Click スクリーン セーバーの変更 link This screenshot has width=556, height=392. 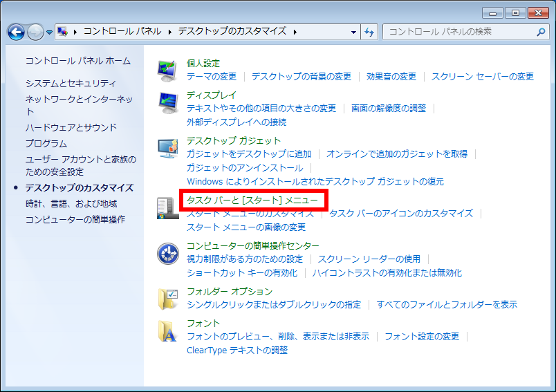(483, 77)
